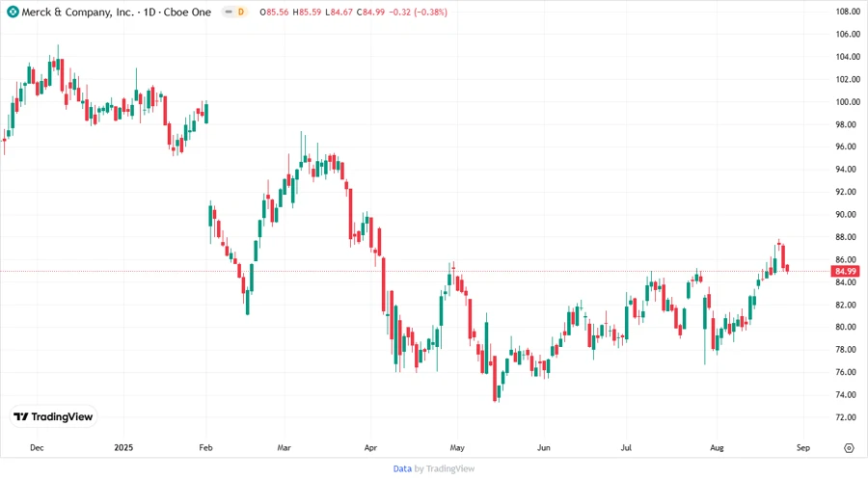Click the 84.99 current price label

click(848, 272)
